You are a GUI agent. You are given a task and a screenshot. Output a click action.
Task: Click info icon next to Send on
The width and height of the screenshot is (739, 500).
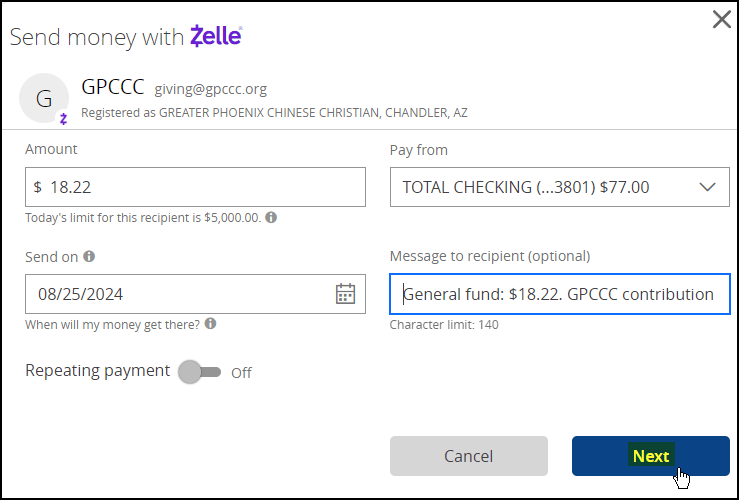pyautogui.click(x=89, y=256)
